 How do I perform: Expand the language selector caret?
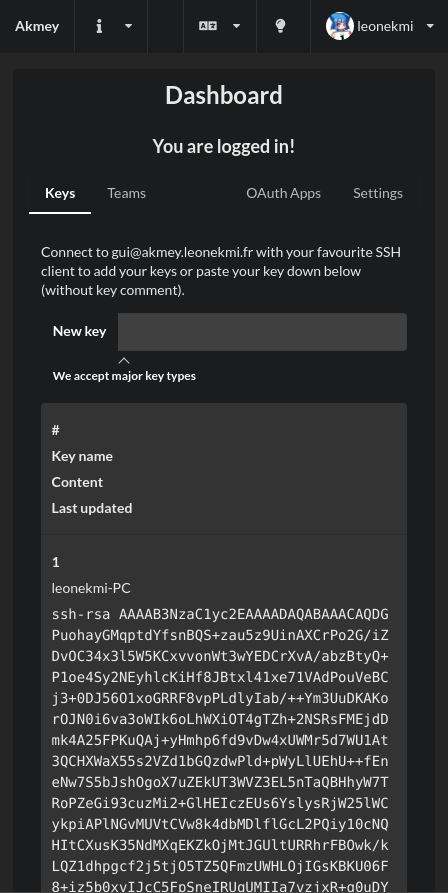[237, 26]
